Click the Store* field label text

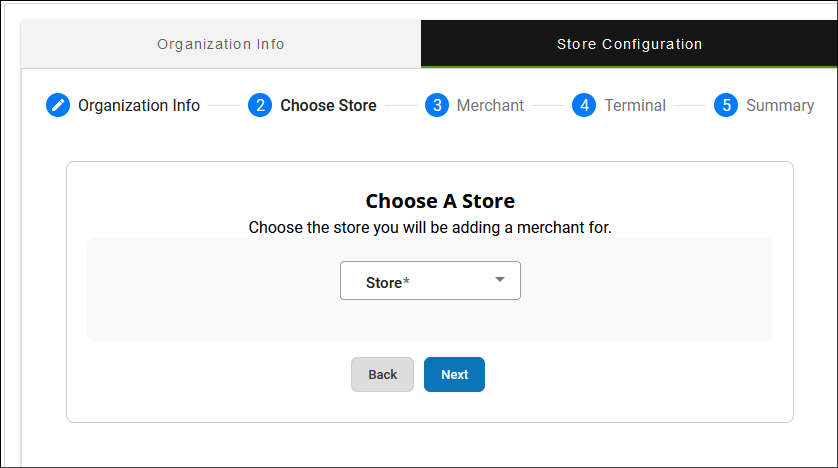tap(388, 283)
